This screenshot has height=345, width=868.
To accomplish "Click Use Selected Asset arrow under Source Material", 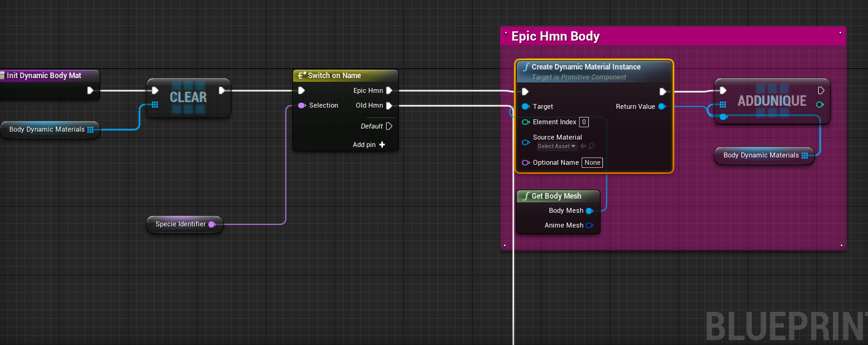I will (x=583, y=146).
